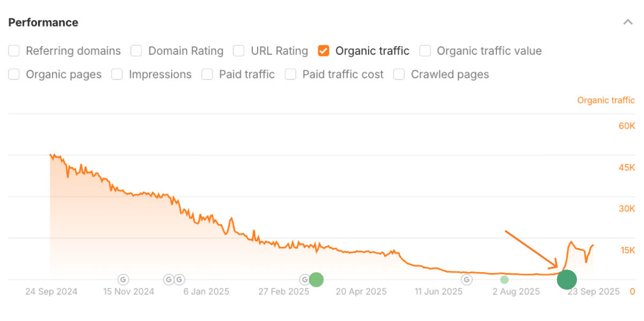The image size is (644, 321).
Task: Click the G update marker left of 27 Feb 2025
Action: pyautogui.click(x=304, y=279)
